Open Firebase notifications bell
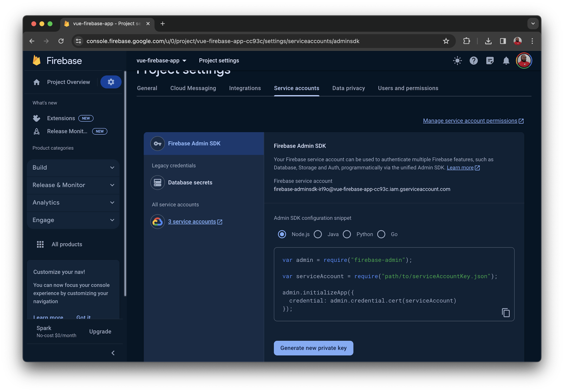Viewport: 564px width, 392px height. (506, 60)
